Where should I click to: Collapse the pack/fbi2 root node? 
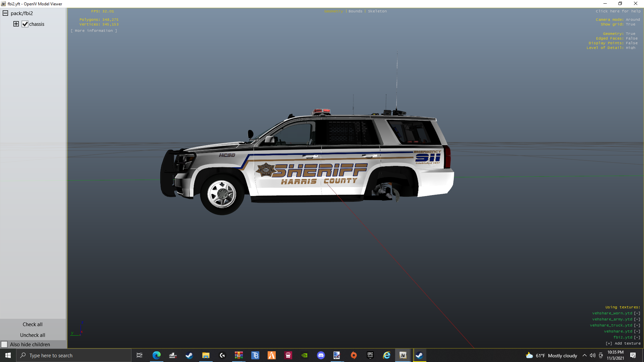pyautogui.click(x=5, y=13)
